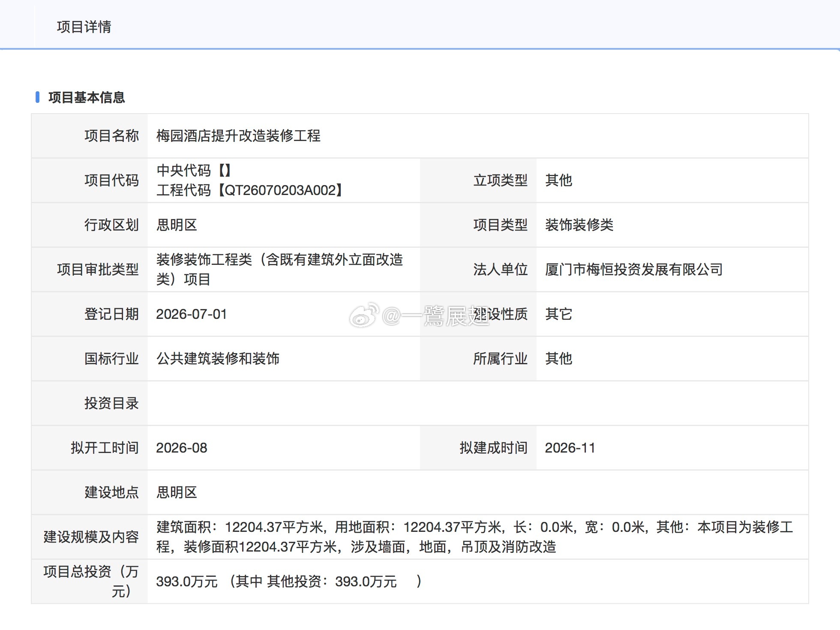This screenshot has height=630, width=840.
Task: Click the 其它 value beside 建设性质
Action: (x=558, y=314)
